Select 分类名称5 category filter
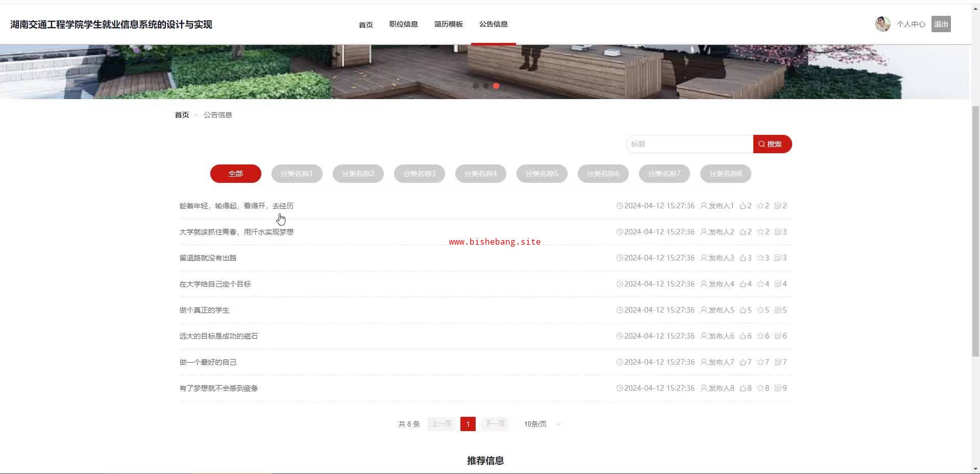980x474 pixels. (x=542, y=174)
